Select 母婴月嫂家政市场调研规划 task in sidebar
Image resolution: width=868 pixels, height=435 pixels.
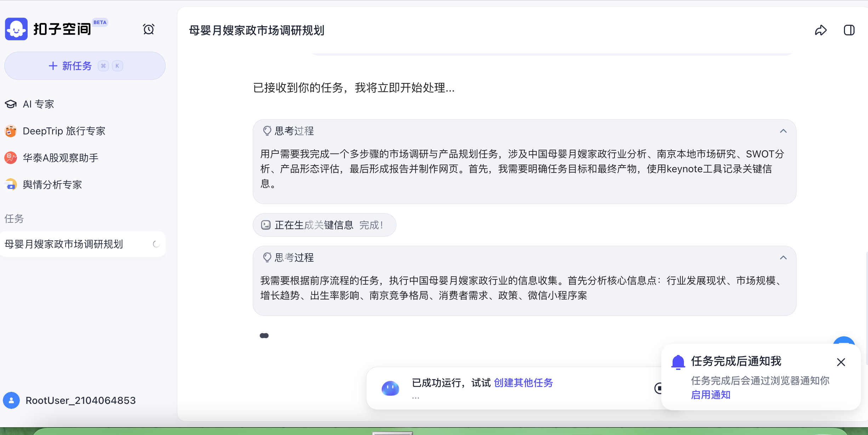pos(64,244)
